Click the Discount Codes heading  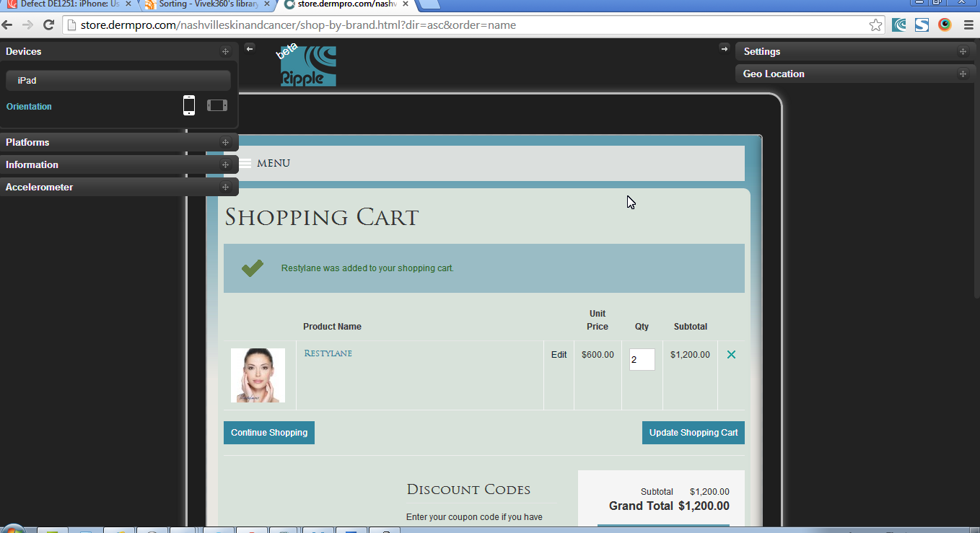point(468,490)
